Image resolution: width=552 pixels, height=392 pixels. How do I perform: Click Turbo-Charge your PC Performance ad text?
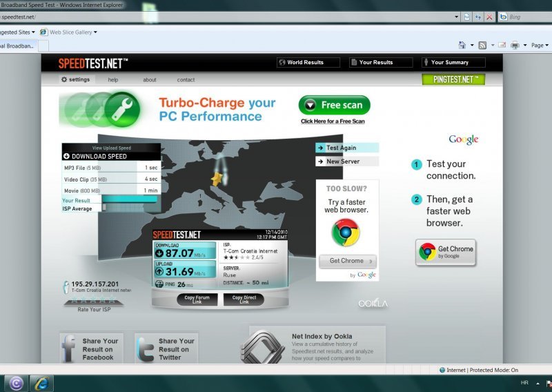click(217, 109)
